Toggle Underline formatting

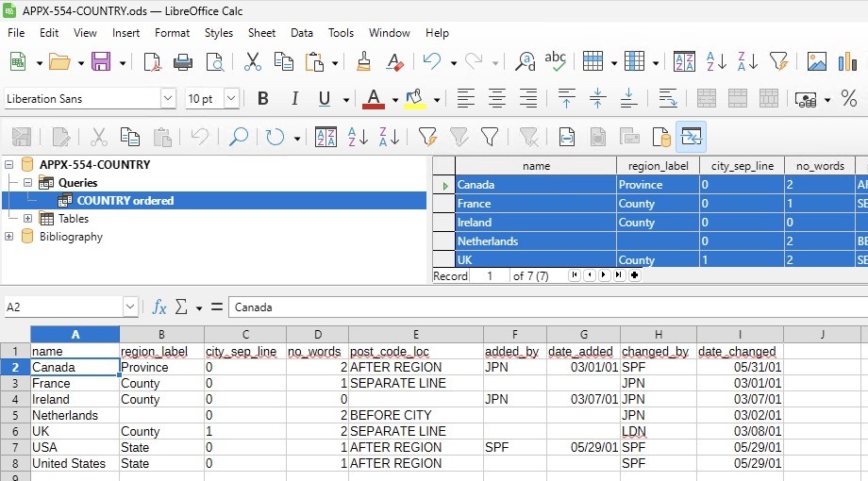pyautogui.click(x=325, y=98)
